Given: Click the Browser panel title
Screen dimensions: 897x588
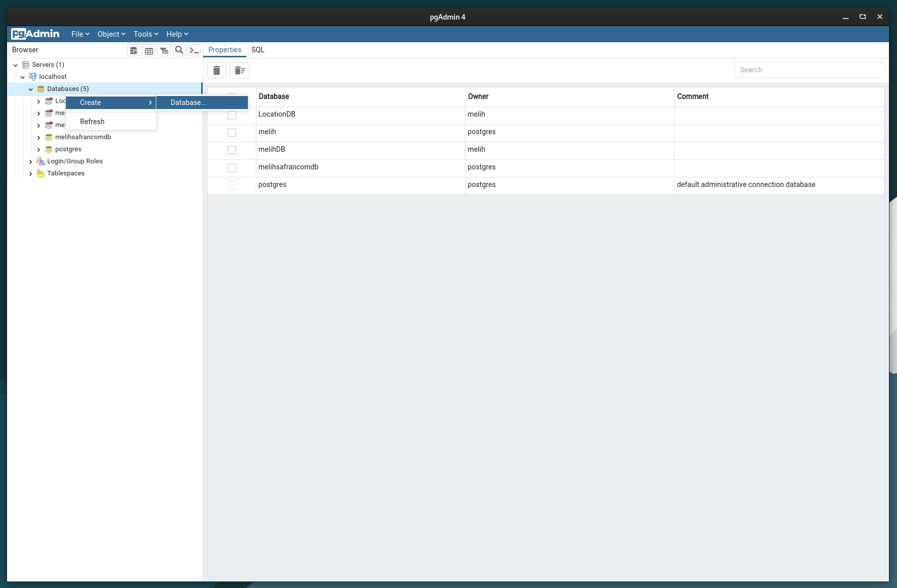Looking at the screenshot, I should pyautogui.click(x=25, y=50).
